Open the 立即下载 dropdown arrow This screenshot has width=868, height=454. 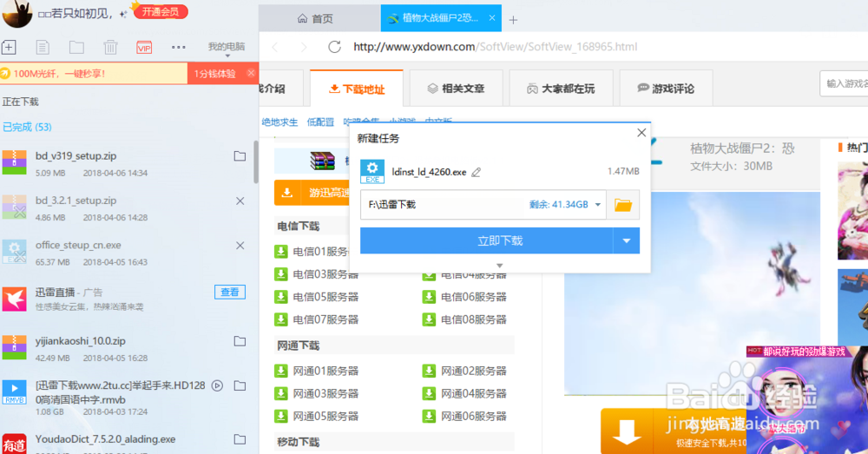pos(627,240)
